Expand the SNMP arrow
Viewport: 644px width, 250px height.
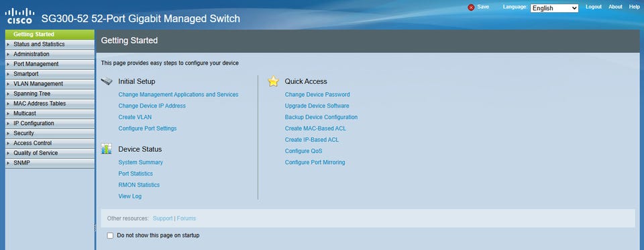(x=8, y=163)
